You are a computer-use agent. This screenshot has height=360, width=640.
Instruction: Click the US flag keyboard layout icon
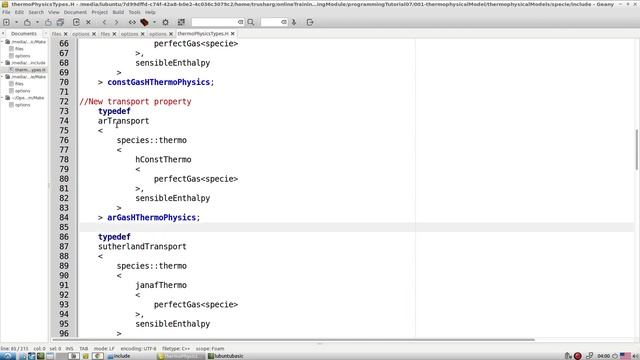click(625, 356)
